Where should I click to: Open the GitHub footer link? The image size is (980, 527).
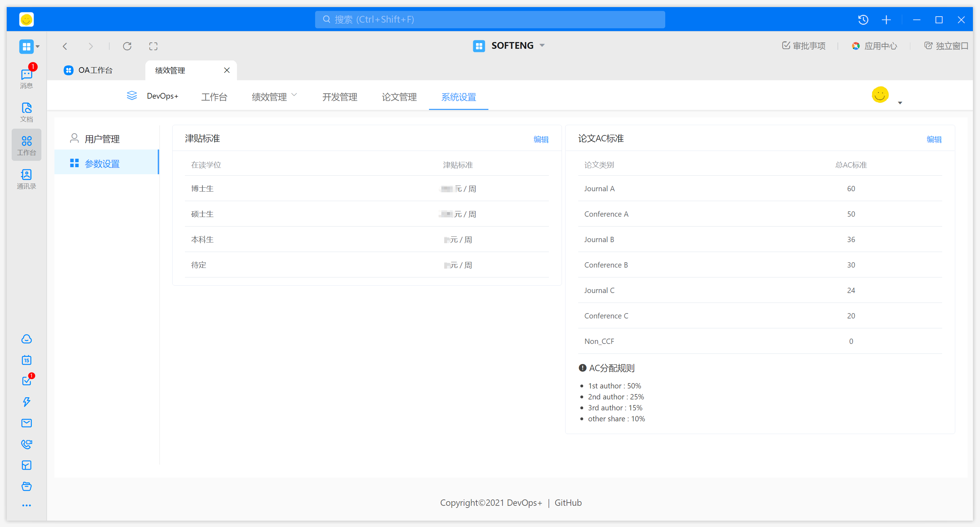tap(568, 502)
